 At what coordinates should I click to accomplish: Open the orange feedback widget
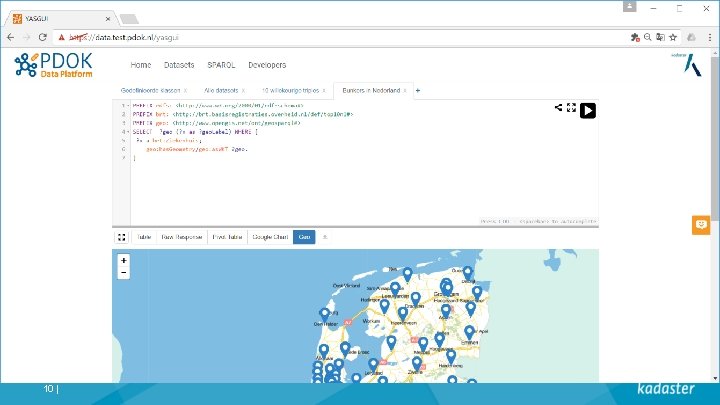(701, 225)
